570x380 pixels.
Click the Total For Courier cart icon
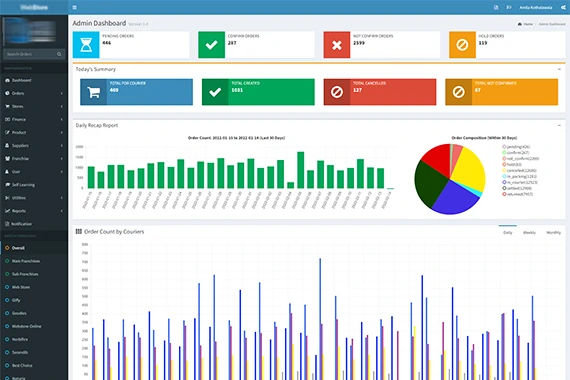(94, 92)
